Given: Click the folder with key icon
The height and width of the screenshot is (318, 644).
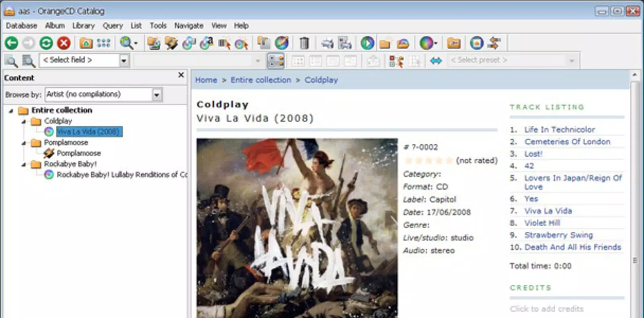Looking at the screenshot, I should coord(454,43).
